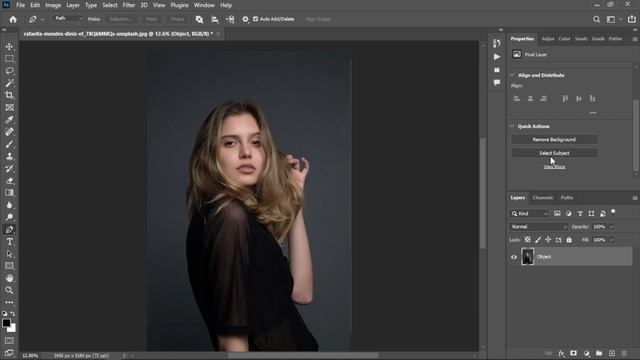
Task: Collapse the Align and Distribute section
Action: 512,75
